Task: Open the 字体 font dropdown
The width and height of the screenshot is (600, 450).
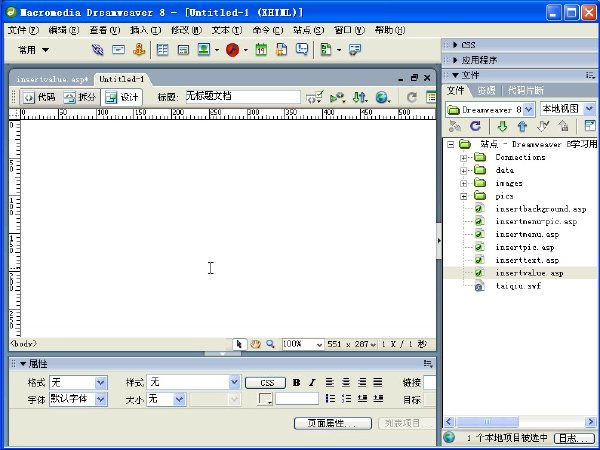Action: (101, 399)
